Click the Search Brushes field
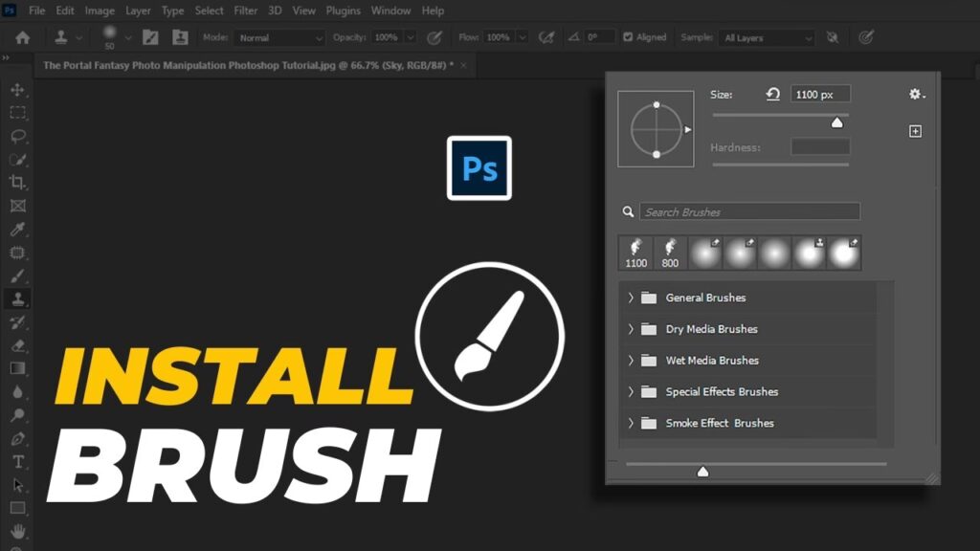Viewport: 980px width, 551px height. (x=749, y=211)
